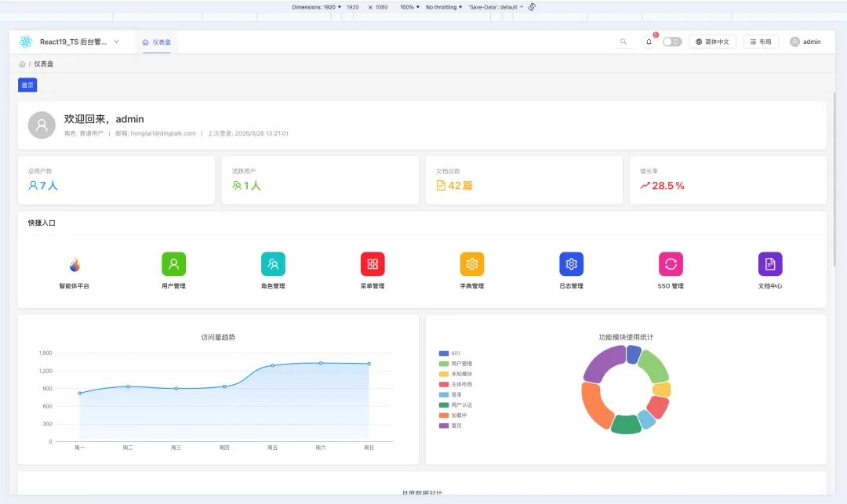The height and width of the screenshot is (504, 847).
Task: Open the 智能体平台 flame shortcut
Action: point(75,264)
